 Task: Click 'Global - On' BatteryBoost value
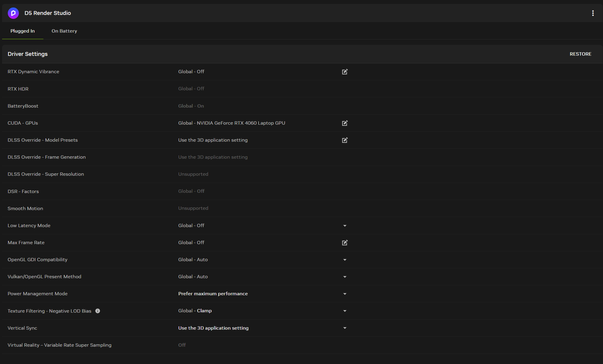click(x=191, y=106)
